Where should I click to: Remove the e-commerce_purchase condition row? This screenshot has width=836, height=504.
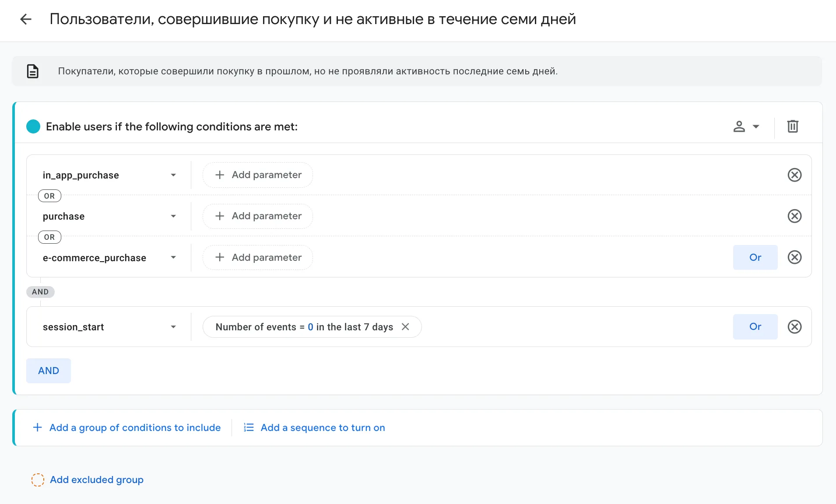[794, 257]
